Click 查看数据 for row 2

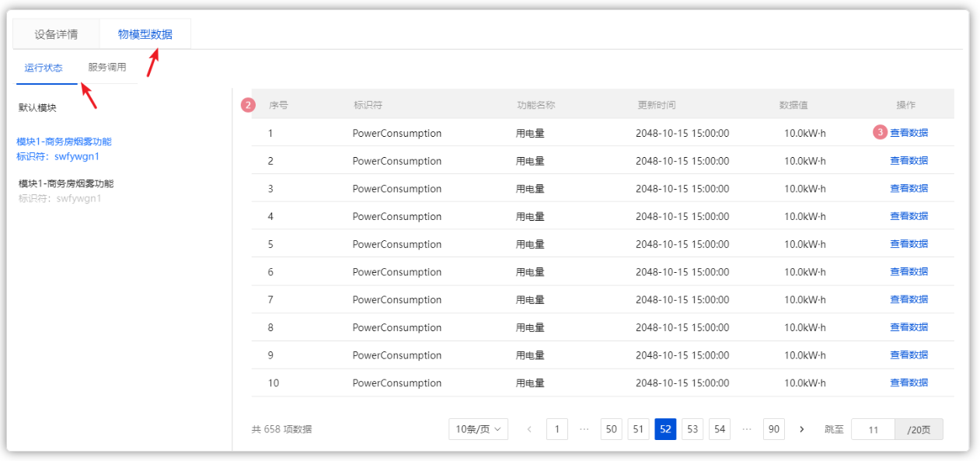pyautogui.click(x=909, y=161)
